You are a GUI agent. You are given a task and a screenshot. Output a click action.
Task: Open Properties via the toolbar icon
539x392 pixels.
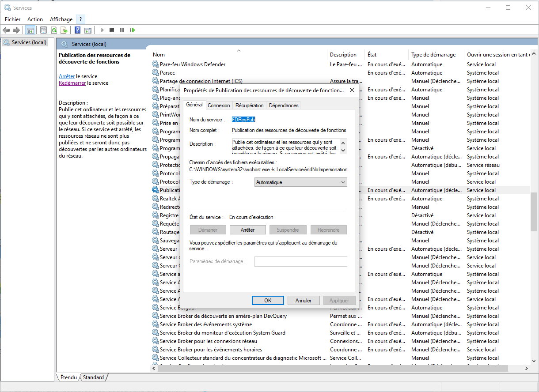click(43, 30)
